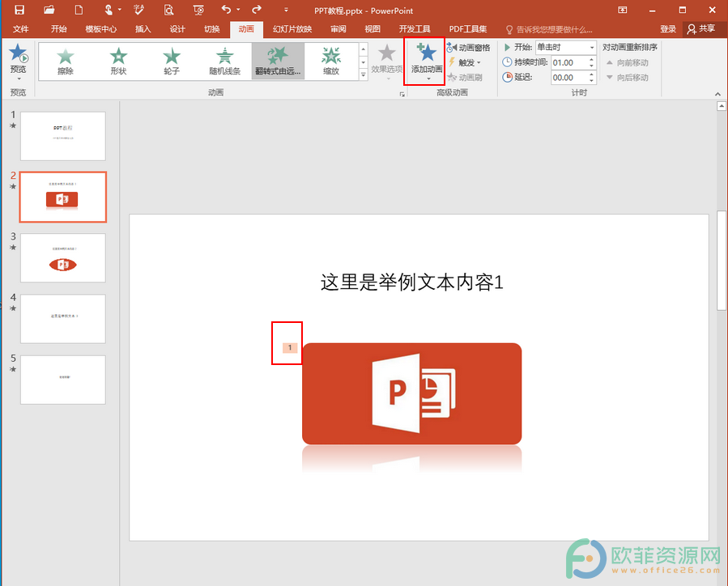Open the 效果选项 effect options

[x=387, y=62]
